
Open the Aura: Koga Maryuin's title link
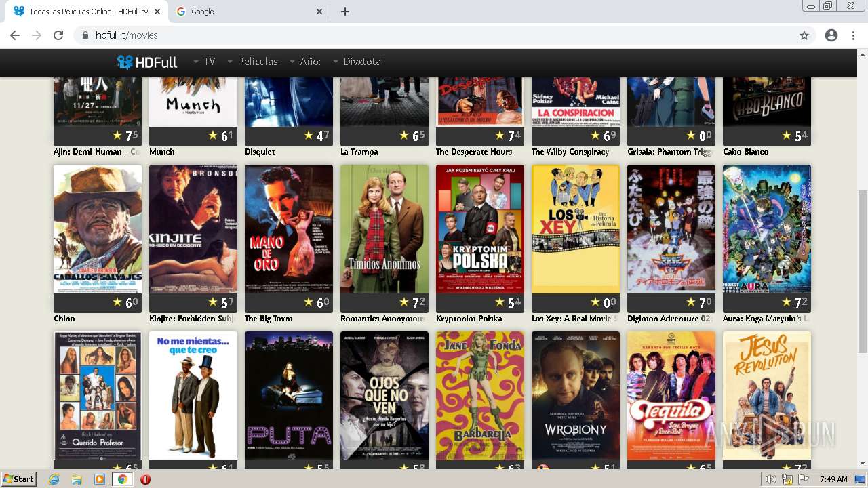point(766,319)
